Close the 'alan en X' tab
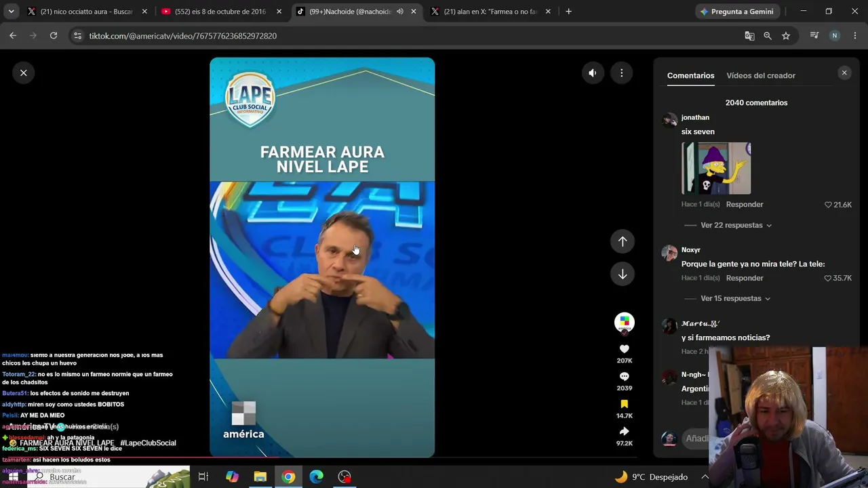868x488 pixels. [x=548, y=12]
